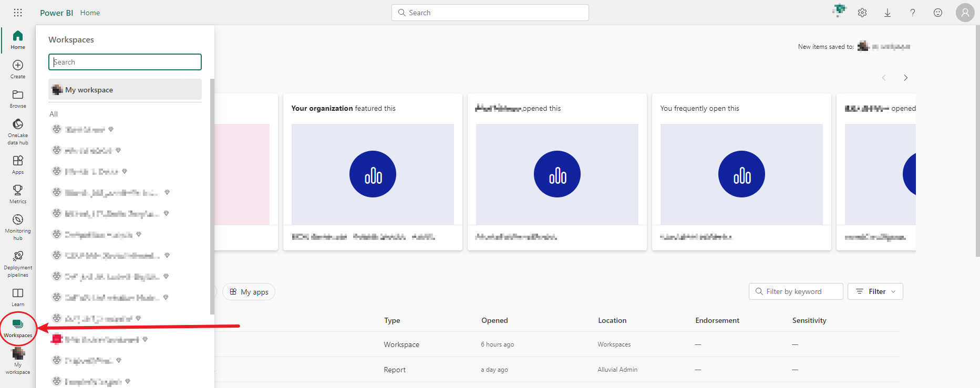Click the download arrow icon in header

tap(888, 13)
